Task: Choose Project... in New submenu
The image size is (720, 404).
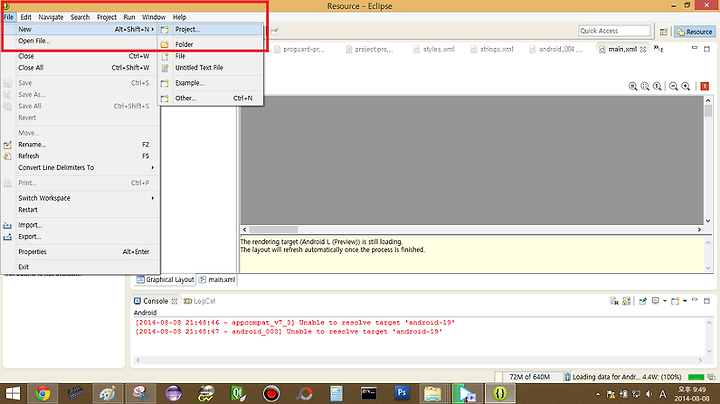Action: (211, 29)
